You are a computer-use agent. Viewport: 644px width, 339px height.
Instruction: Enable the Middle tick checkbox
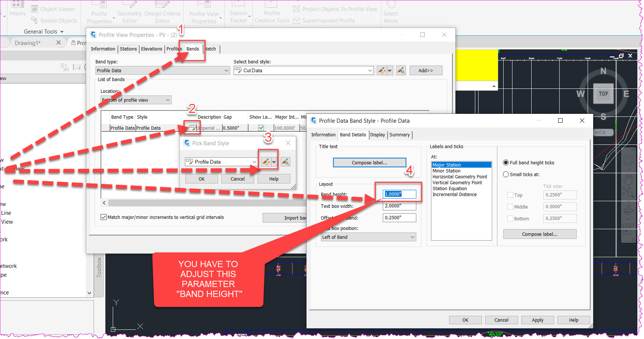tap(510, 207)
